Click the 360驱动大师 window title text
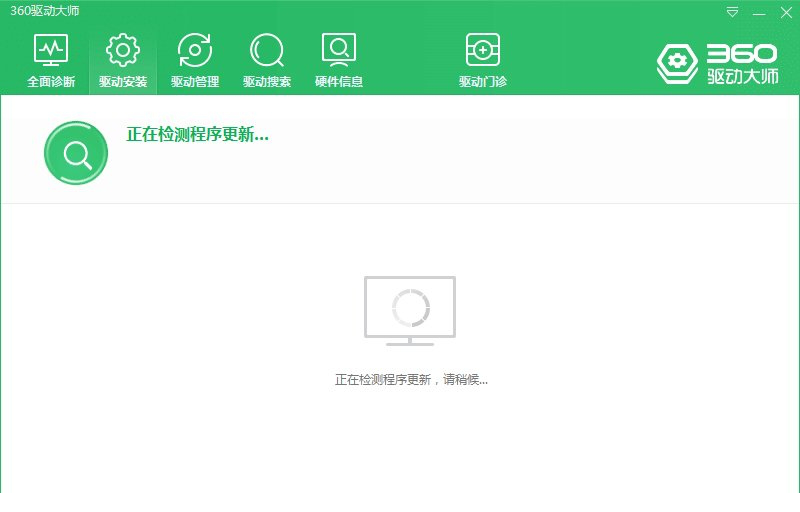The width and height of the screenshot is (800, 512). tap(45, 11)
